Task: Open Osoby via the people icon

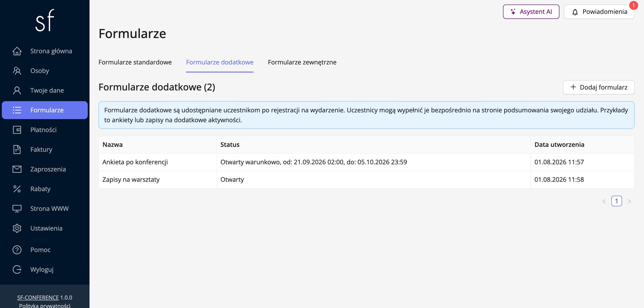Action: click(17, 71)
